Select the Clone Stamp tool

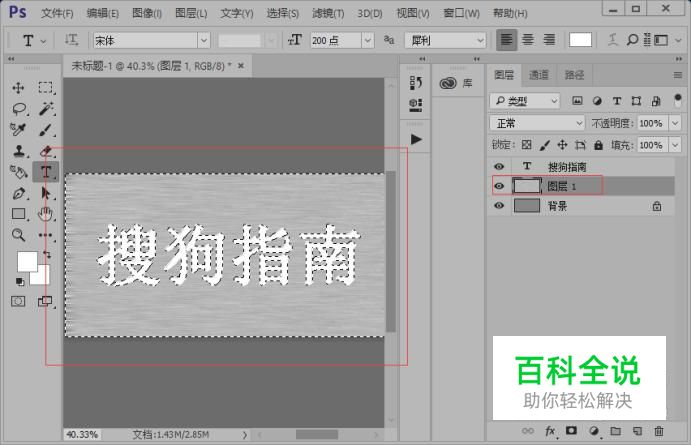tap(19, 151)
